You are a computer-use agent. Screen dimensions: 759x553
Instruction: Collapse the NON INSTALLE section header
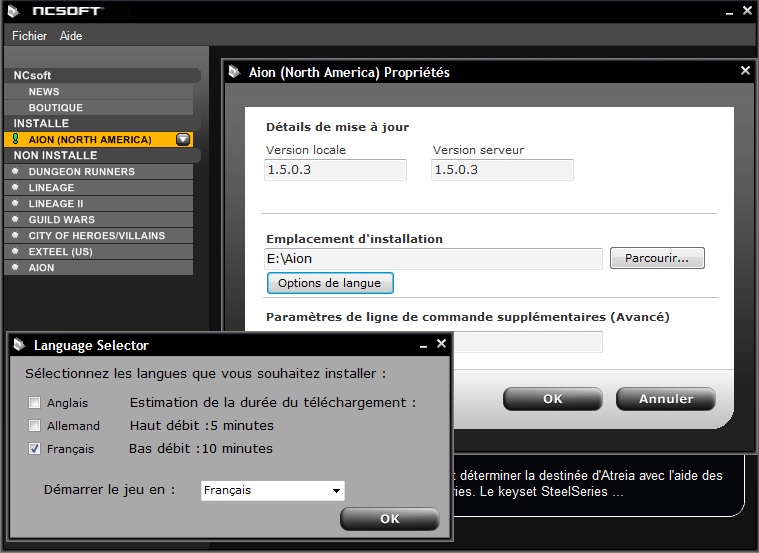click(102, 156)
